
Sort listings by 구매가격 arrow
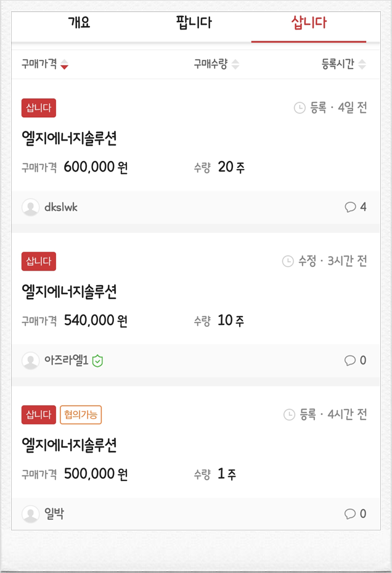click(64, 64)
